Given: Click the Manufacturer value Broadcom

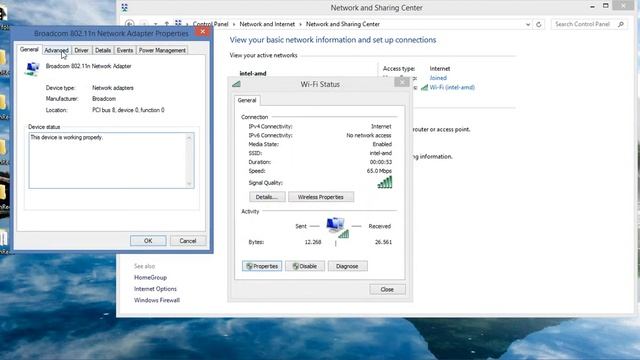Looking at the screenshot, I should coord(104,99).
